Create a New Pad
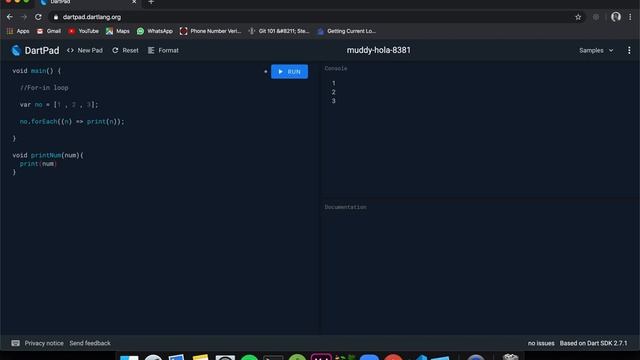640x360 pixels. click(x=85, y=50)
